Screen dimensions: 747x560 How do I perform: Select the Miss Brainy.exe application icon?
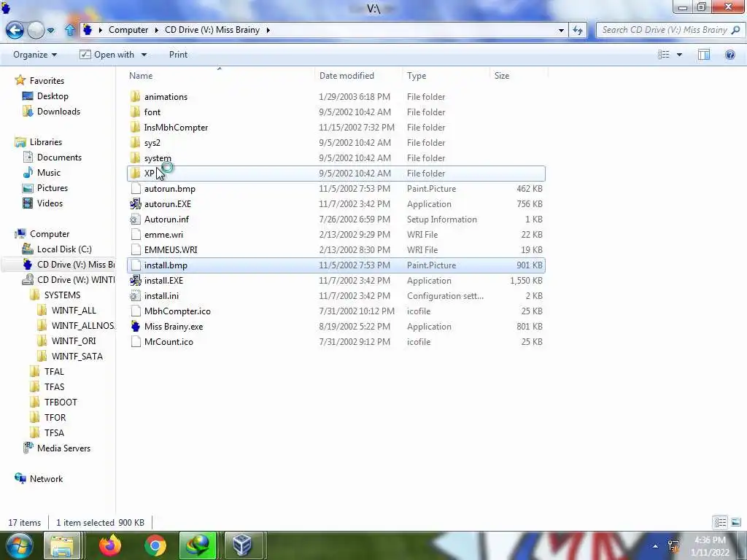[x=136, y=326]
